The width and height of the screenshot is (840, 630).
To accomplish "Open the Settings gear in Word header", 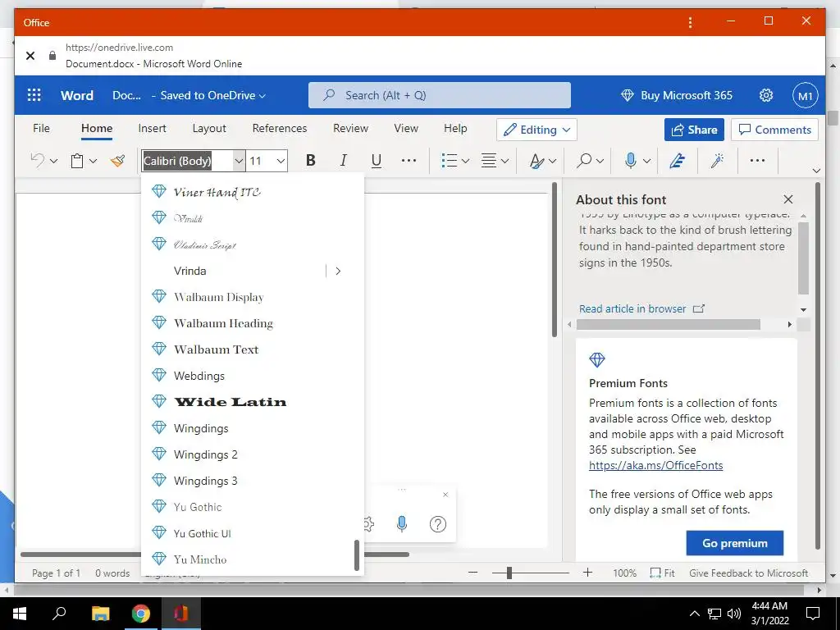I will tap(766, 95).
